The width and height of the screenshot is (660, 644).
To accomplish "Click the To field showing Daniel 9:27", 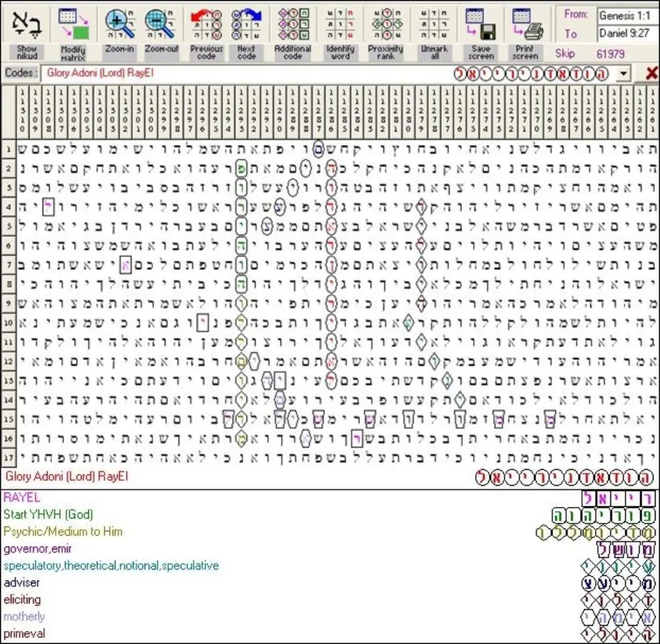I will (628, 33).
